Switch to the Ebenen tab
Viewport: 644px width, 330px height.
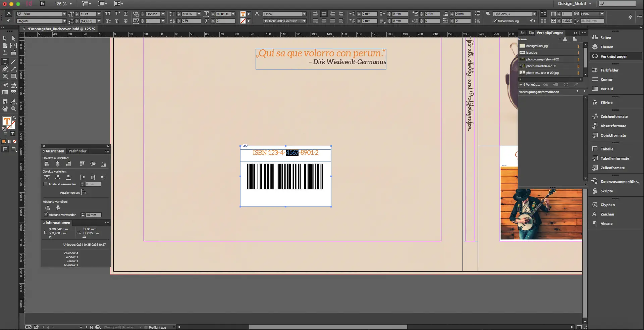click(531, 33)
